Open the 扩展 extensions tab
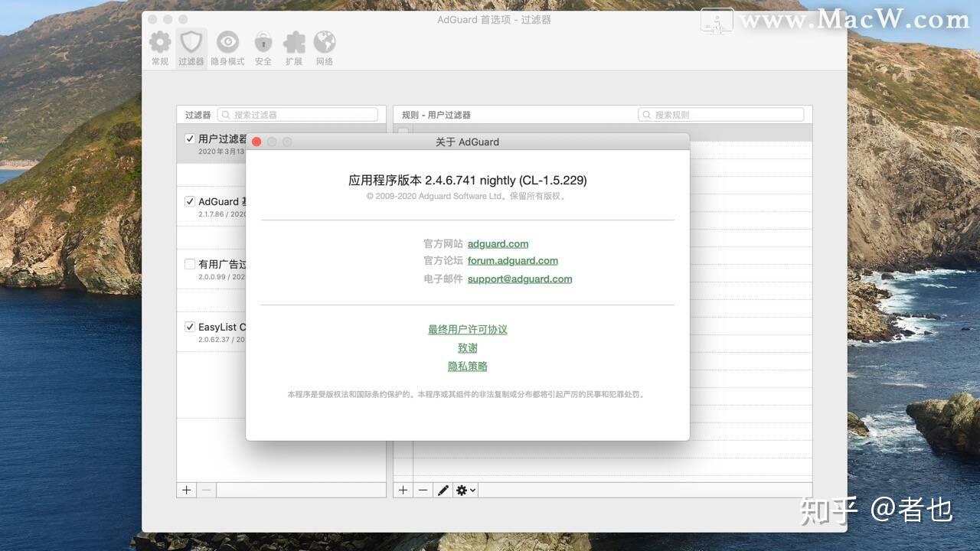The image size is (980, 551). click(294, 49)
